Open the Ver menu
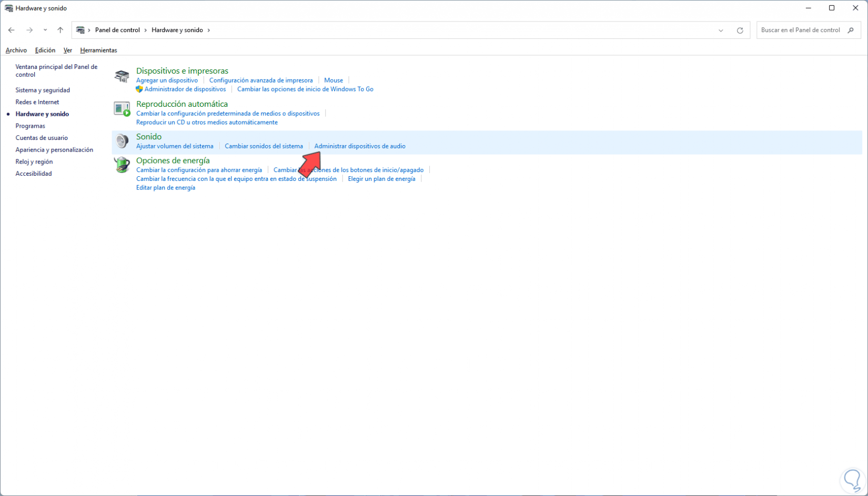The height and width of the screenshot is (496, 868). [68, 50]
